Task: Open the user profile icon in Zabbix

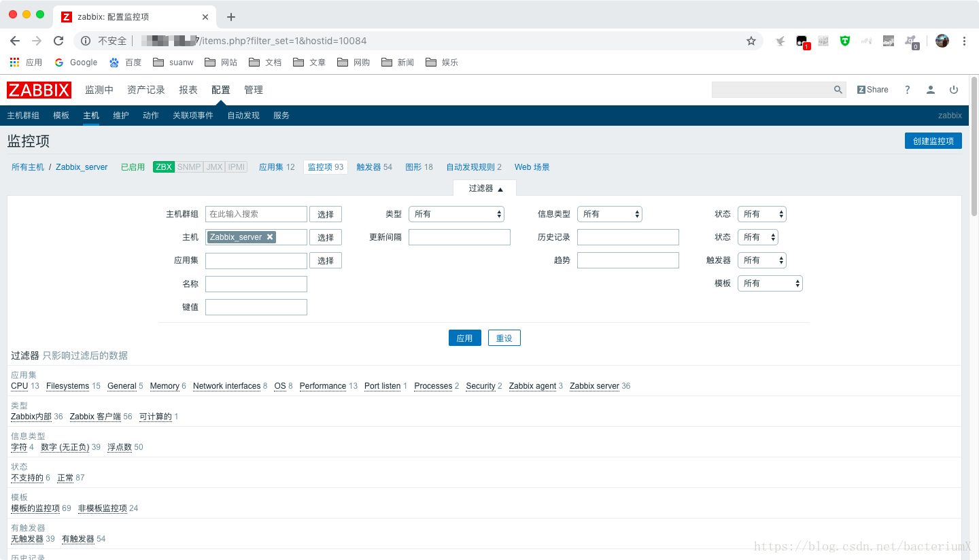Action: point(931,90)
